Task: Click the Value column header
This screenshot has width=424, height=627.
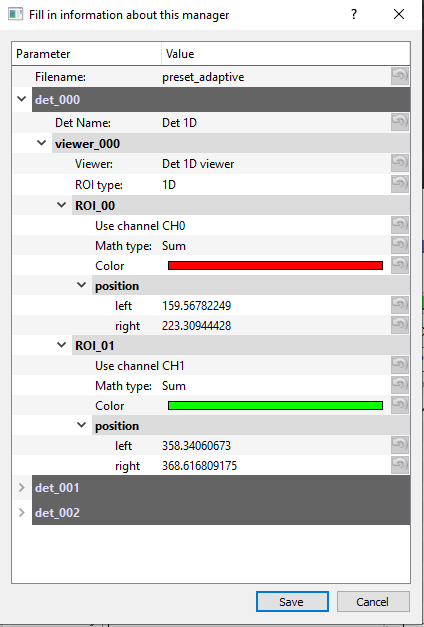Action: (286, 54)
